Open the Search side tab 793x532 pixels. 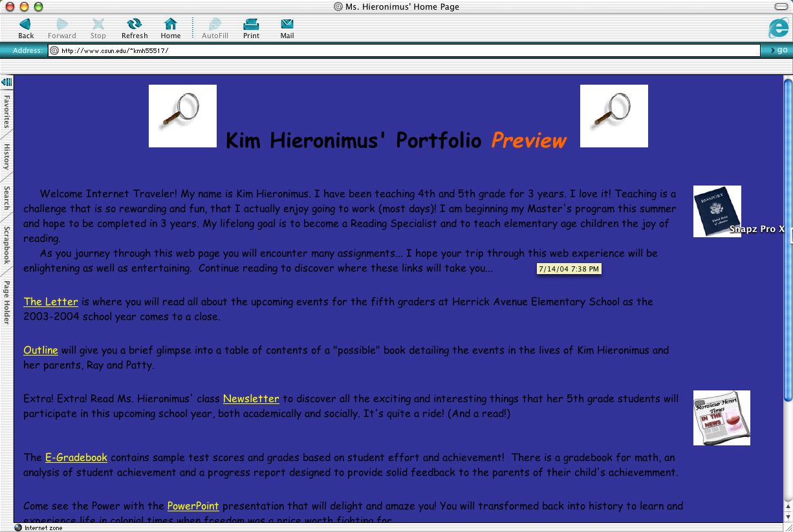pos(6,198)
